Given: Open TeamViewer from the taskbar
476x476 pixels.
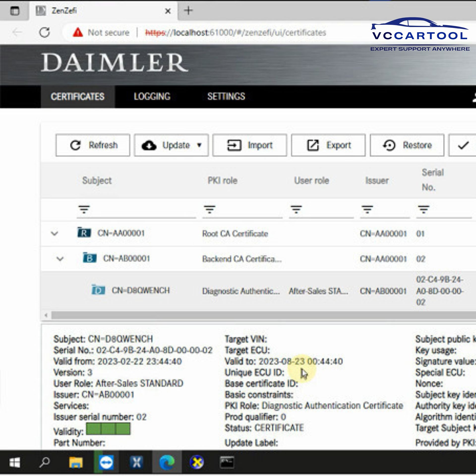Looking at the screenshot, I should (106, 463).
